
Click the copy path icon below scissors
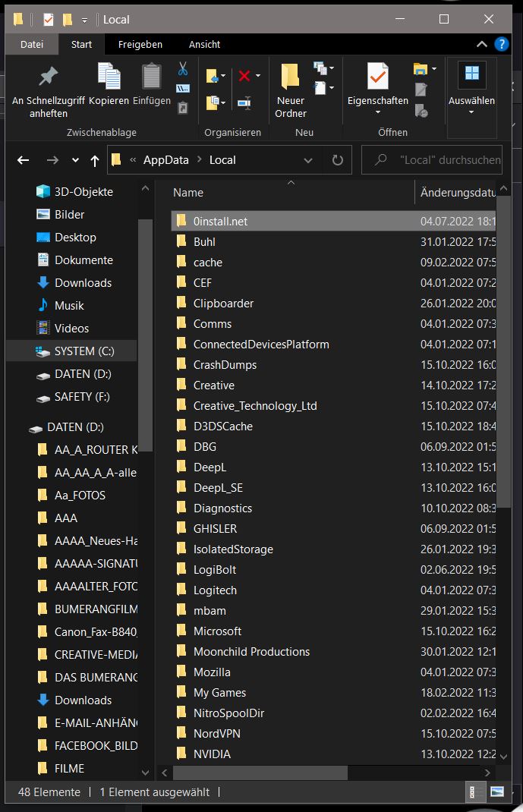pos(183,89)
